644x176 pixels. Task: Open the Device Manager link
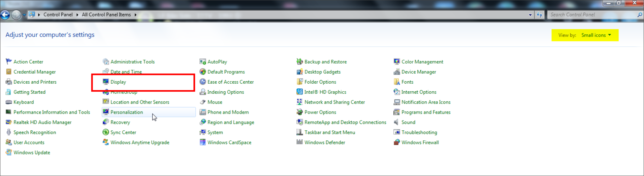419,72
